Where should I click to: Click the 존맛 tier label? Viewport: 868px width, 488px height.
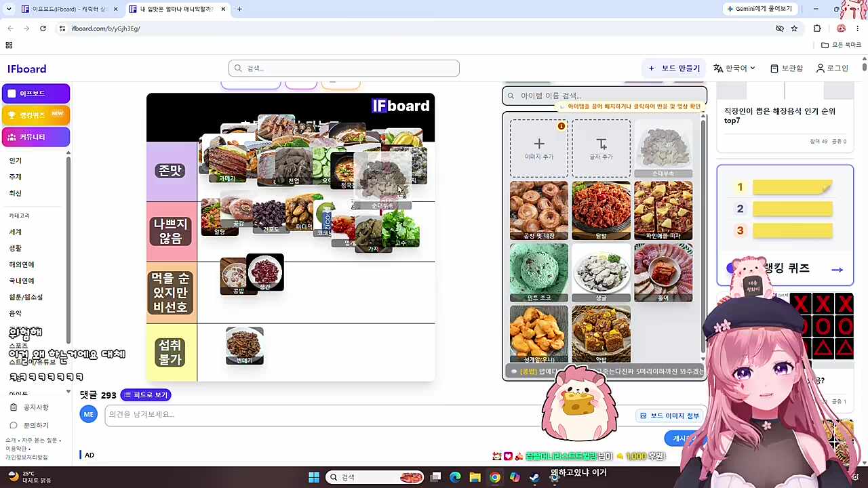point(171,171)
